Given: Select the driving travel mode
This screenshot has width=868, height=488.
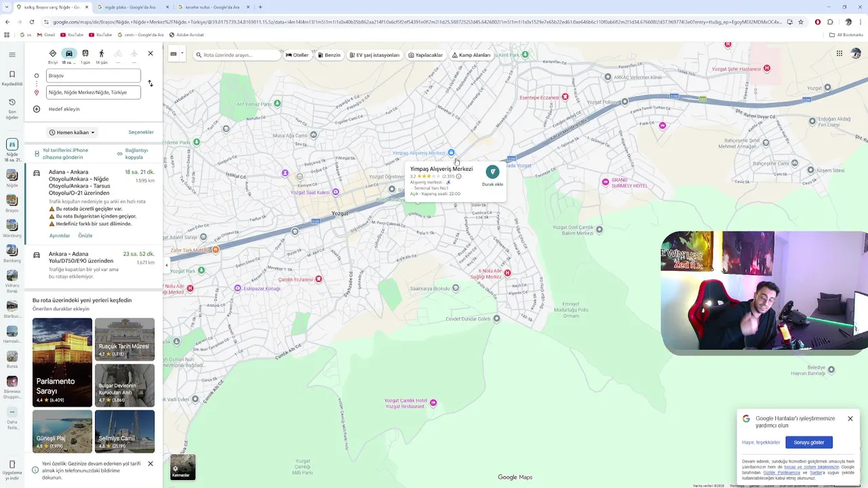Looking at the screenshot, I should pyautogui.click(x=69, y=54).
